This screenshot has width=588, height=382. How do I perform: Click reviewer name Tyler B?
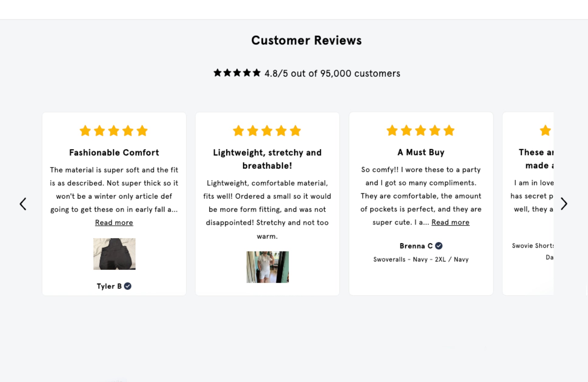[109, 286]
